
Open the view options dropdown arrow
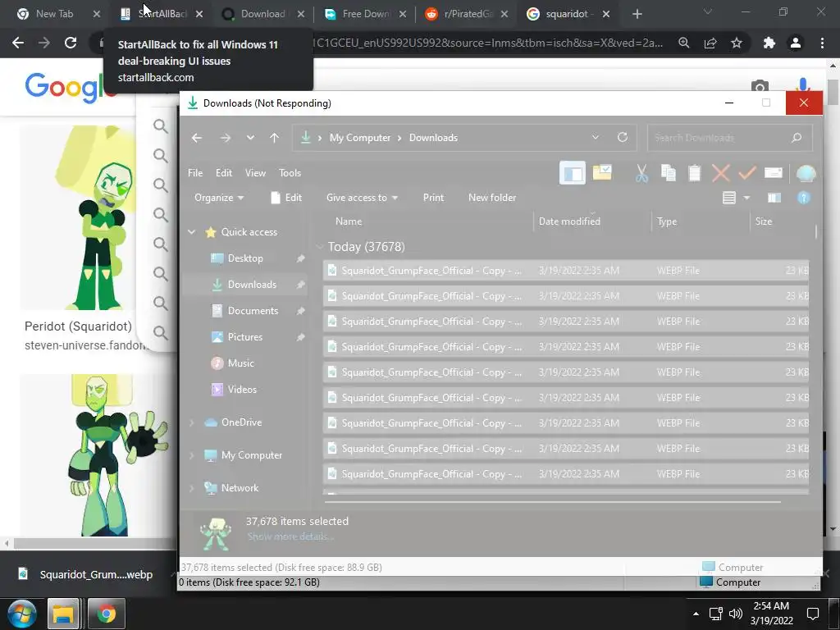point(746,199)
